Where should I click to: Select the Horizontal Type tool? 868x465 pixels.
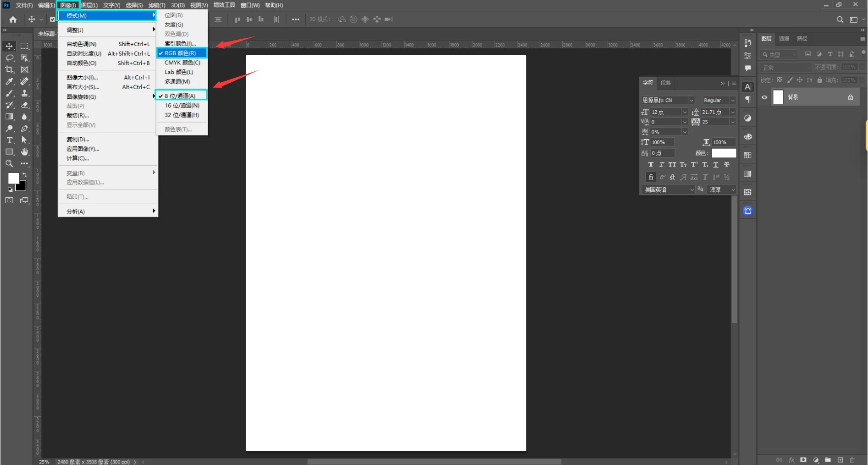click(x=9, y=140)
